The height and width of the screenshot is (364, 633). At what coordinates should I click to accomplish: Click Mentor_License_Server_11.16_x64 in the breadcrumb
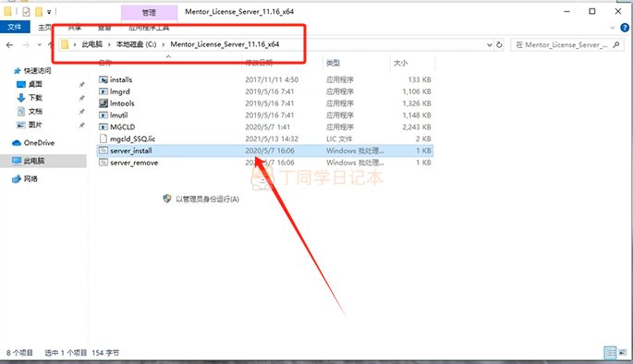[225, 44]
